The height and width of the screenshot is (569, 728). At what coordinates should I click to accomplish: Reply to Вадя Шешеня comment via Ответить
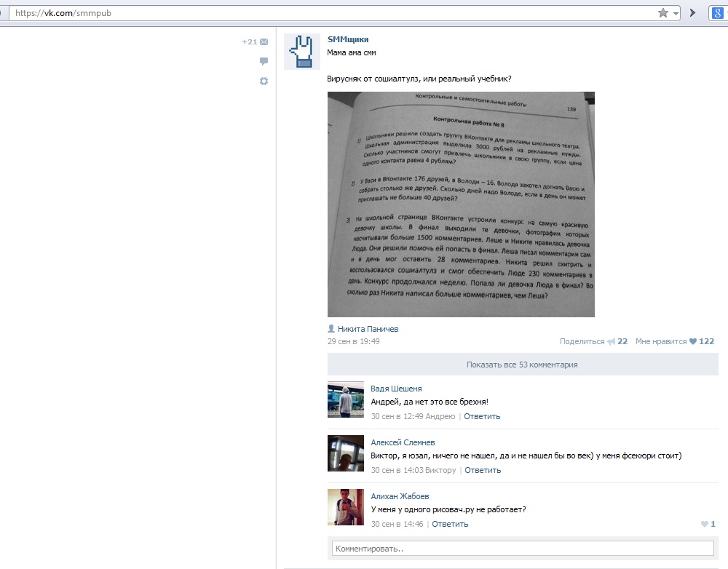(482, 416)
